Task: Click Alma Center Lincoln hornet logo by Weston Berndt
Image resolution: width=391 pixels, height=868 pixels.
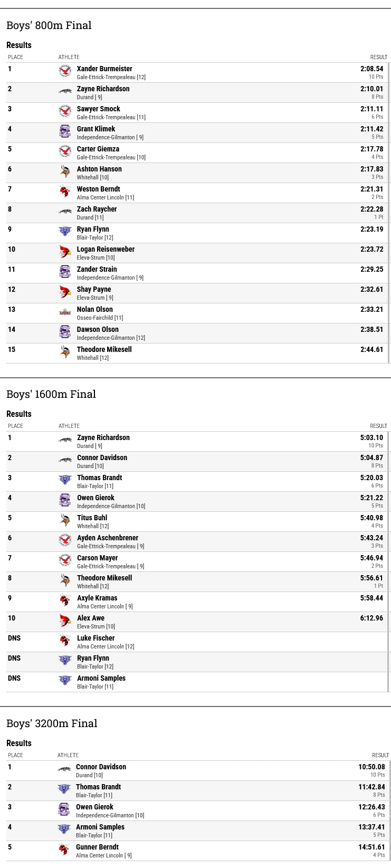Action: coord(65,192)
